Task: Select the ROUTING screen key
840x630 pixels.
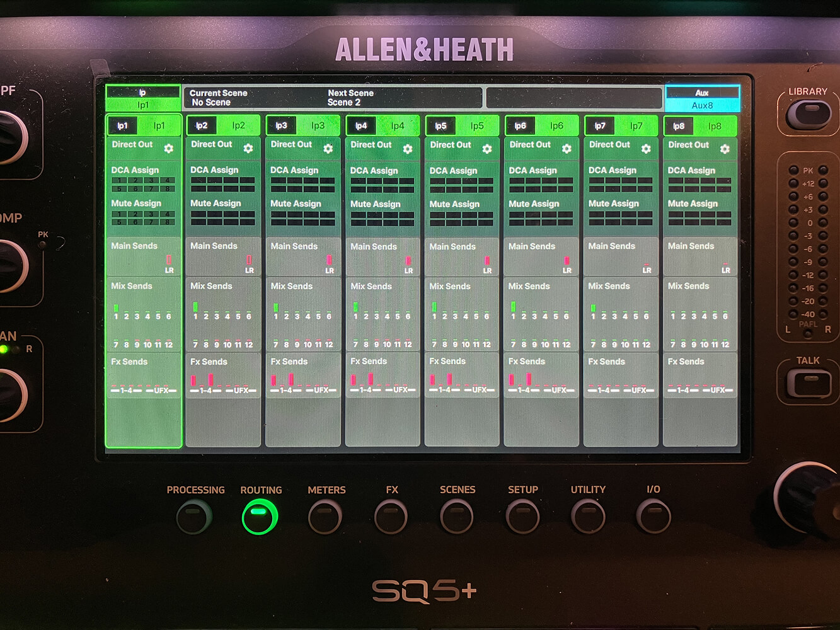Action: [x=260, y=517]
